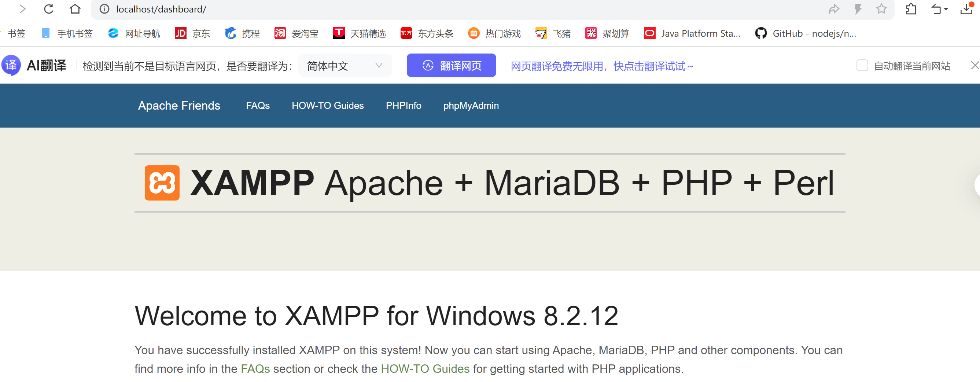The image size is (980, 382).
Task: Open the 聚划算 bookmark
Action: (607, 33)
